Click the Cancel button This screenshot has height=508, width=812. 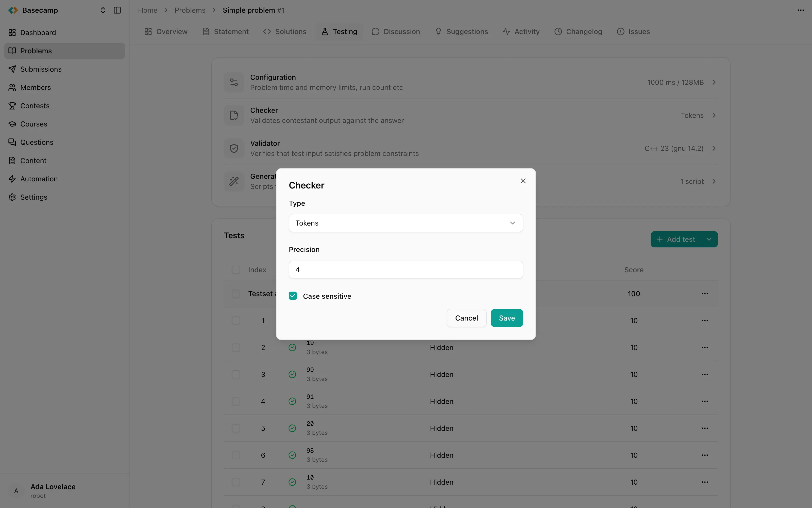pos(466,318)
